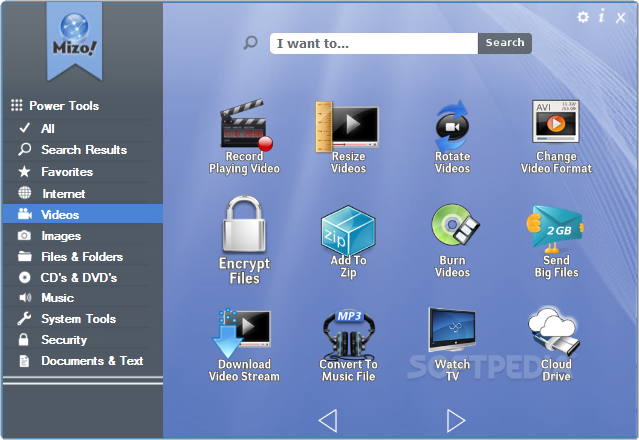Select the All category

(83, 129)
